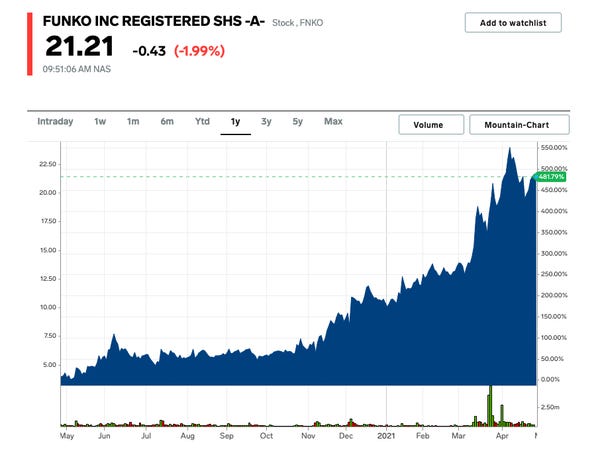Click the Nov date axis label

pyautogui.click(x=308, y=436)
